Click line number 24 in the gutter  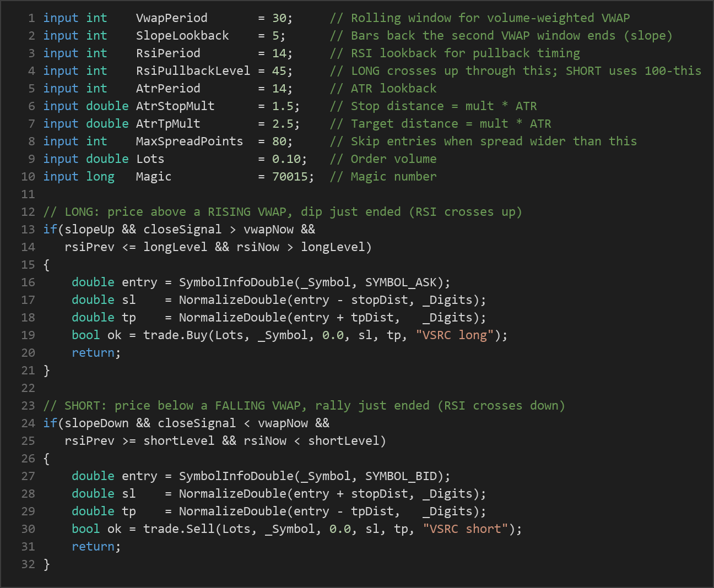tap(28, 423)
